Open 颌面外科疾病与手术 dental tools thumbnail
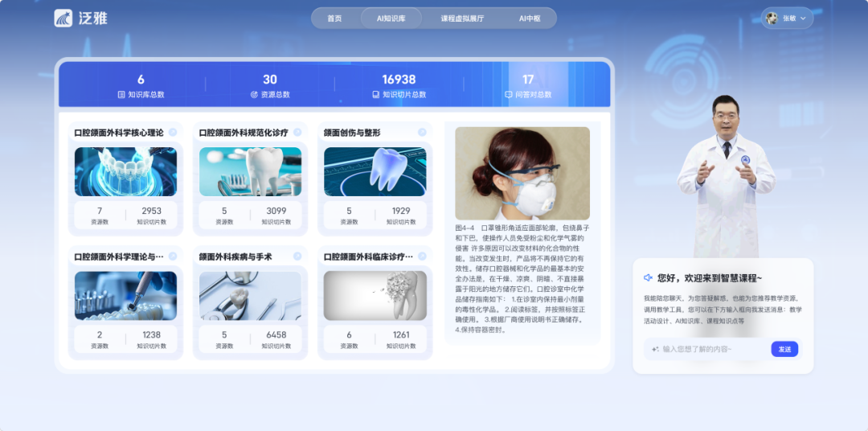868x431 pixels. [250, 296]
